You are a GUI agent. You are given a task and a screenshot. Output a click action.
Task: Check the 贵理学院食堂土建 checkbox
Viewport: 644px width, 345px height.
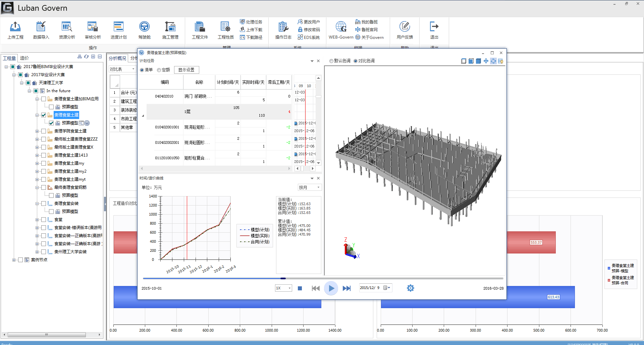pyautogui.click(x=44, y=131)
